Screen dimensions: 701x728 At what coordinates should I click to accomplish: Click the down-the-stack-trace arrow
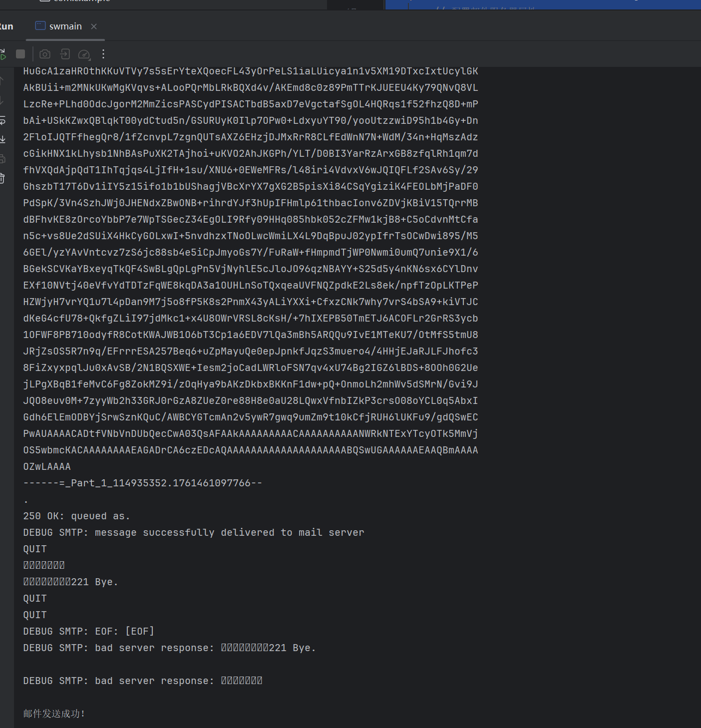(x=2, y=99)
